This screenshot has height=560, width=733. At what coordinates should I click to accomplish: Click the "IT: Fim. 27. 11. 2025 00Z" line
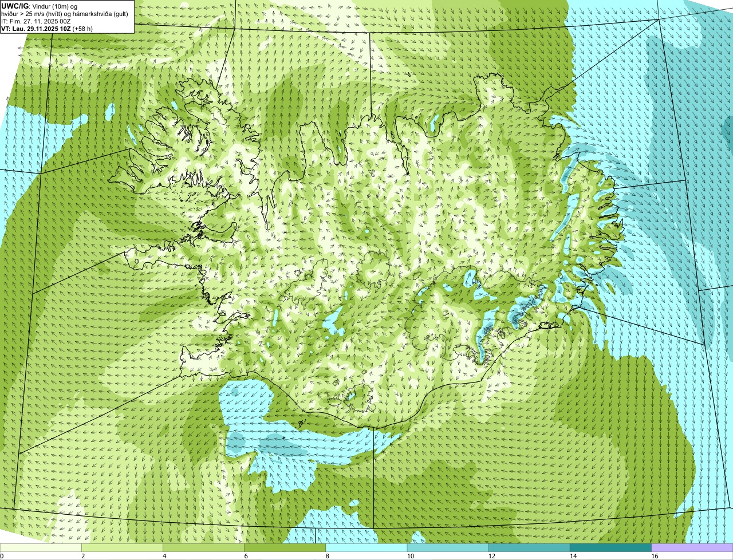tap(36, 21)
